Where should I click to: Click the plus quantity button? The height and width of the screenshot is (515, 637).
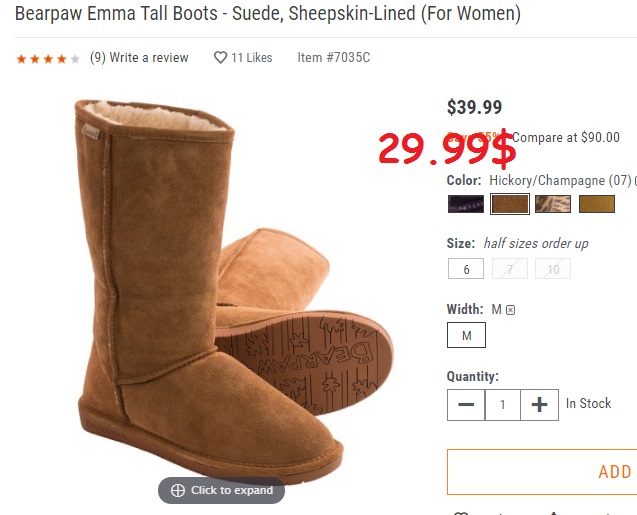540,404
